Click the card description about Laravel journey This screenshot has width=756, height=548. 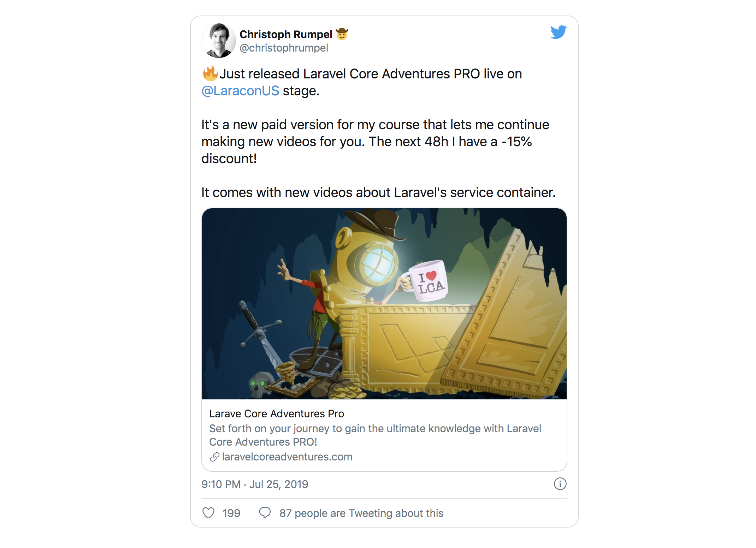tap(375, 435)
